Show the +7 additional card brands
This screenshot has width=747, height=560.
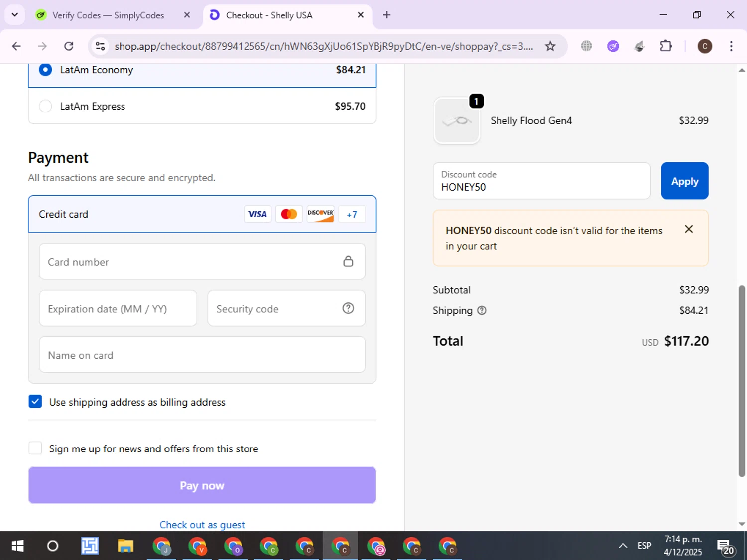click(x=352, y=214)
